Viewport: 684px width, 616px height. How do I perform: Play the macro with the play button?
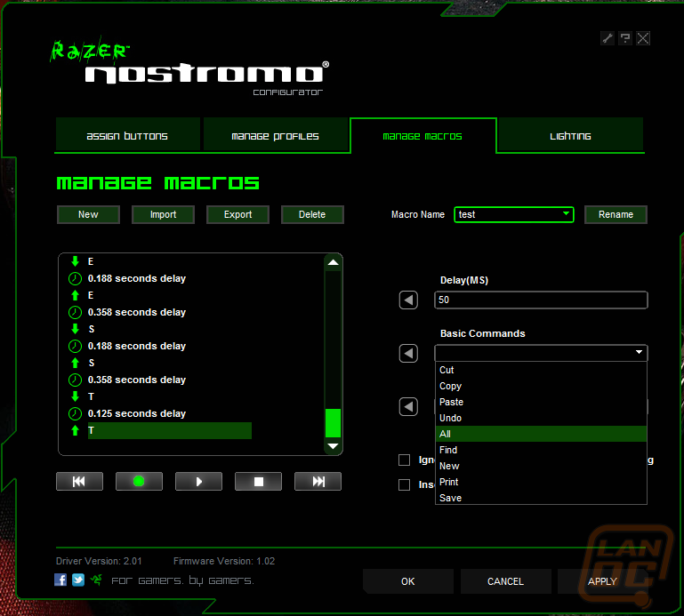[x=198, y=481]
